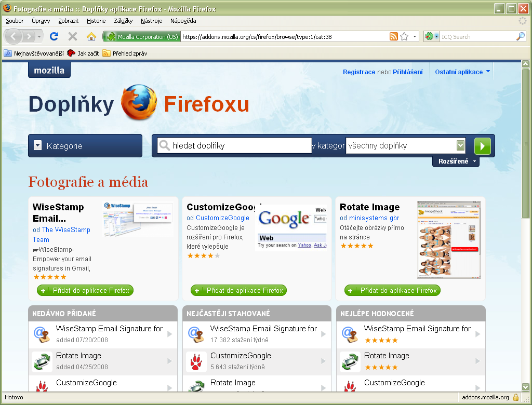Open the od minisystems gbr author link

coord(369,218)
